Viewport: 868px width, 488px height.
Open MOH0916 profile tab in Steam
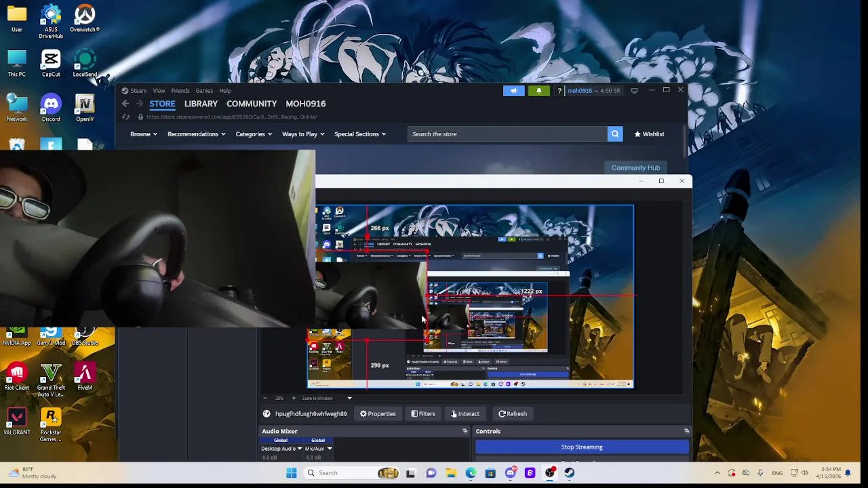point(306,104)
